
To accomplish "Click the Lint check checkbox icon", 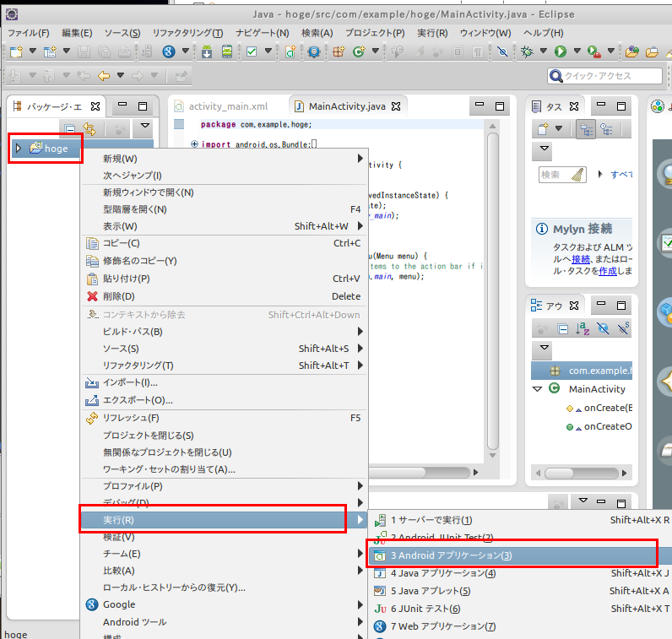I will point(252,51).
